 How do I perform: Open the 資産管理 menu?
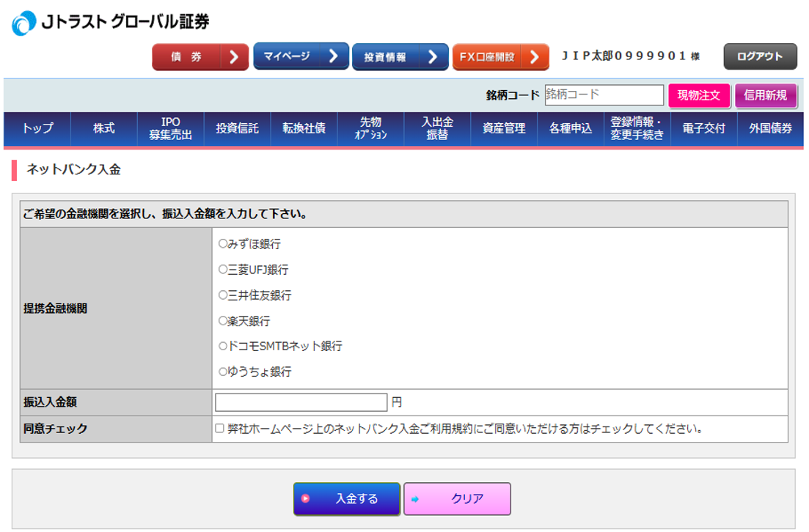click(504, 128)
